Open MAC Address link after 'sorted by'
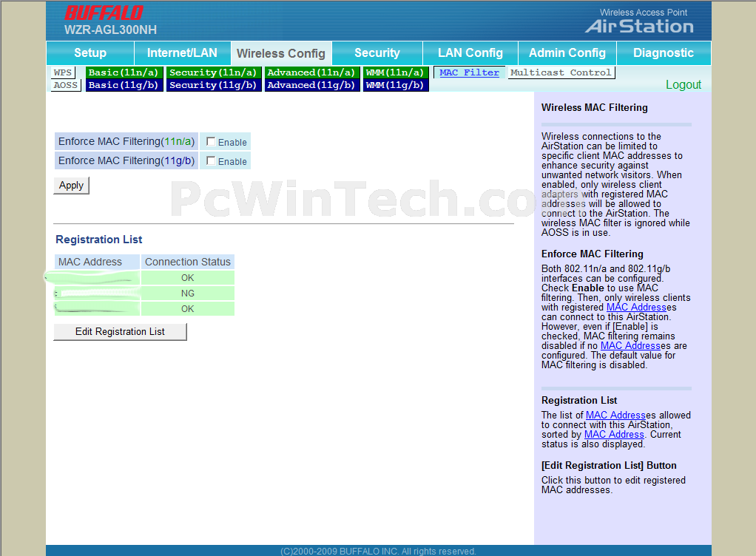 pos(614,435)
